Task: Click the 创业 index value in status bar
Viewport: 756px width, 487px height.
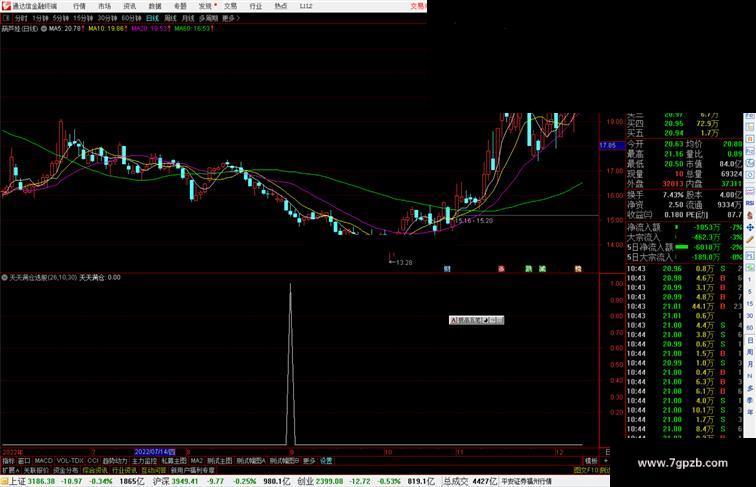Action: (330, 481)
